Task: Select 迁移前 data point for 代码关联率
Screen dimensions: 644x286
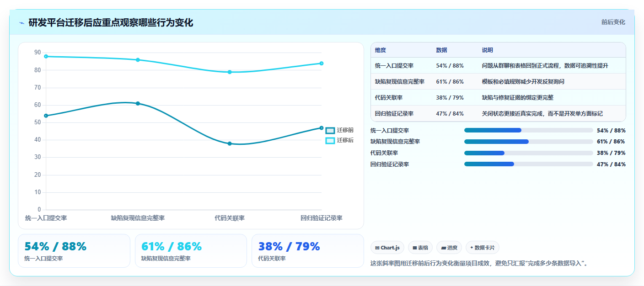Action: pyautogui.click(x=230, y=143)
